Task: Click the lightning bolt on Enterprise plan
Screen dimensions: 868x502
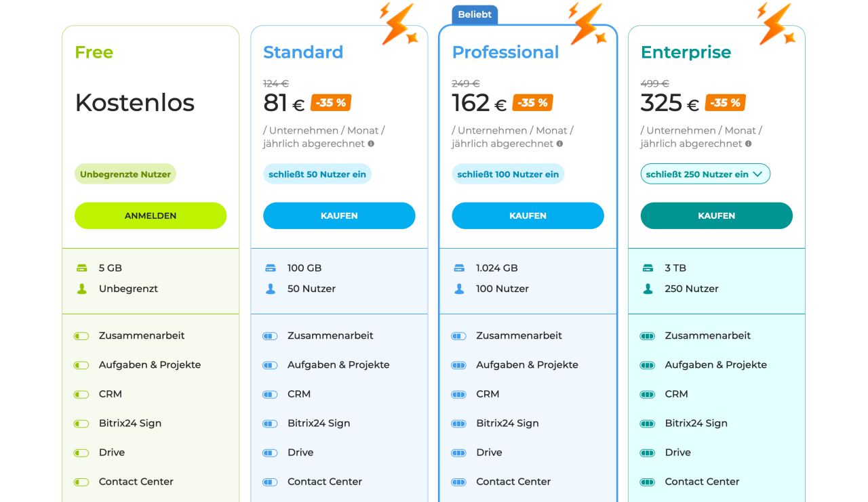Action: (776, 24)
